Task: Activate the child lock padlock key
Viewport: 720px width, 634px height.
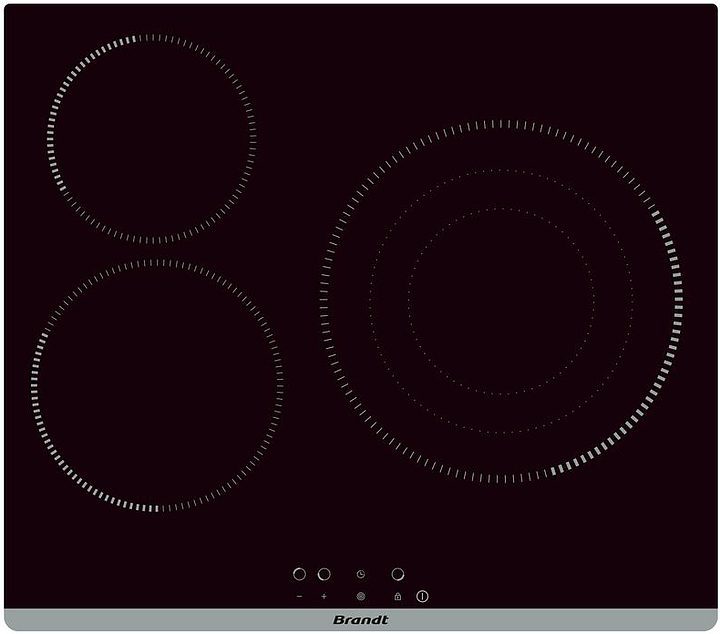Action: pyautogui.click(x=398, y=596)
